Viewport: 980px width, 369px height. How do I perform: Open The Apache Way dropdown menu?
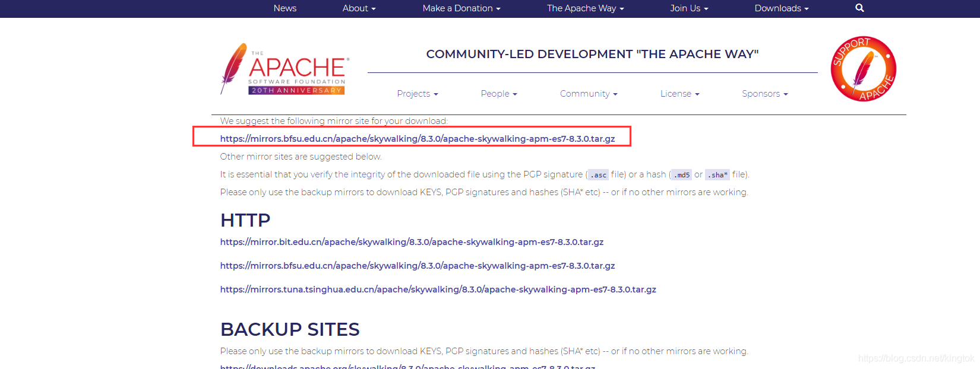[586, 8]
